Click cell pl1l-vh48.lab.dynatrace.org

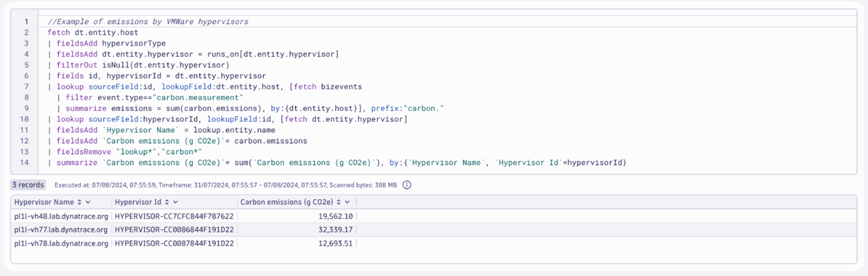click(x=61, y=216)
